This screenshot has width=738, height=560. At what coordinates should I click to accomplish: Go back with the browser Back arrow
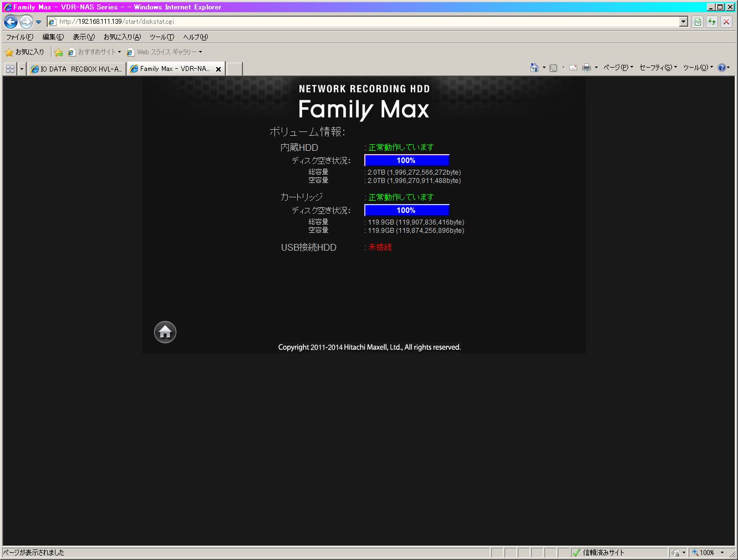(11, 22)
